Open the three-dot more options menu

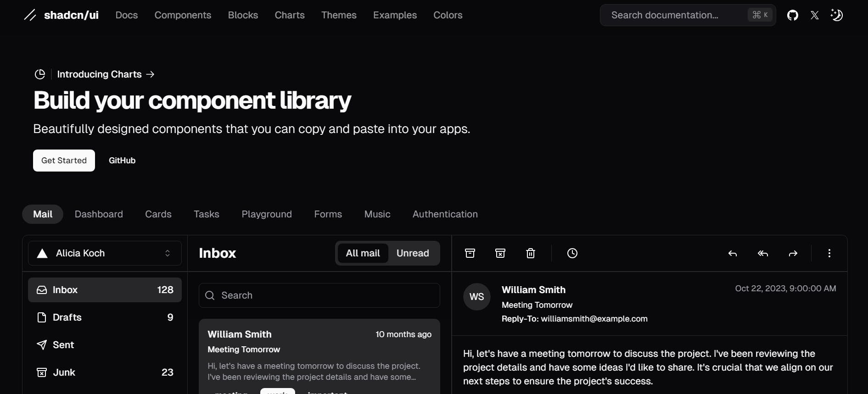click(x=829, y=253)
